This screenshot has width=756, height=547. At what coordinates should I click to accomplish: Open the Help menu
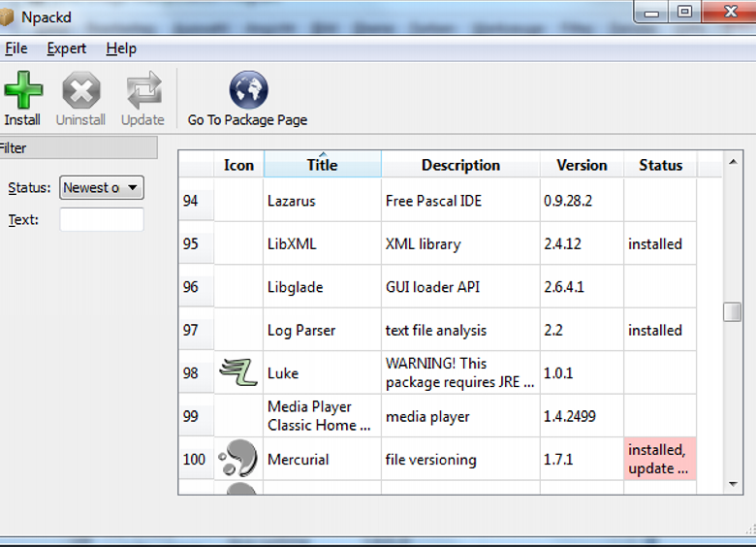click(x=121, y=48)
